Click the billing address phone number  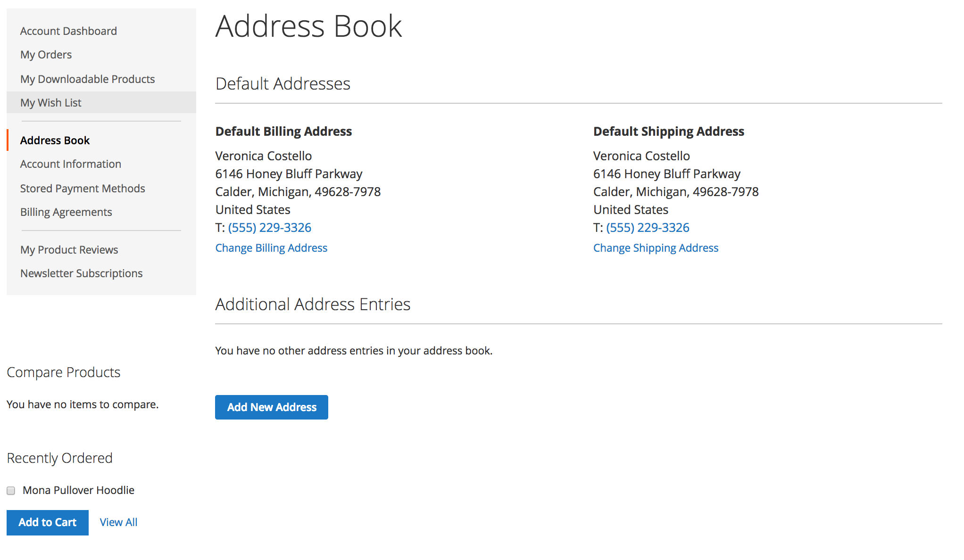(x=270, y=227)
